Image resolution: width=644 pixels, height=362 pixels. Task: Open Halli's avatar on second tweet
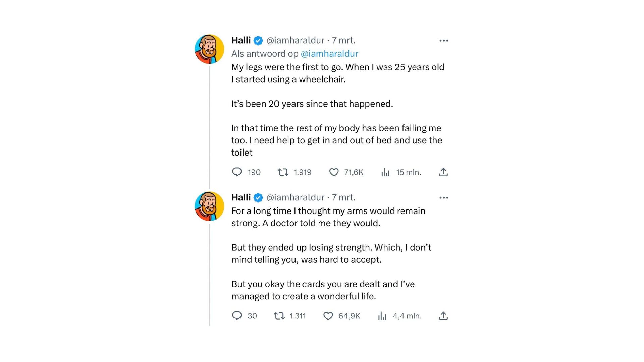(209, 206)
